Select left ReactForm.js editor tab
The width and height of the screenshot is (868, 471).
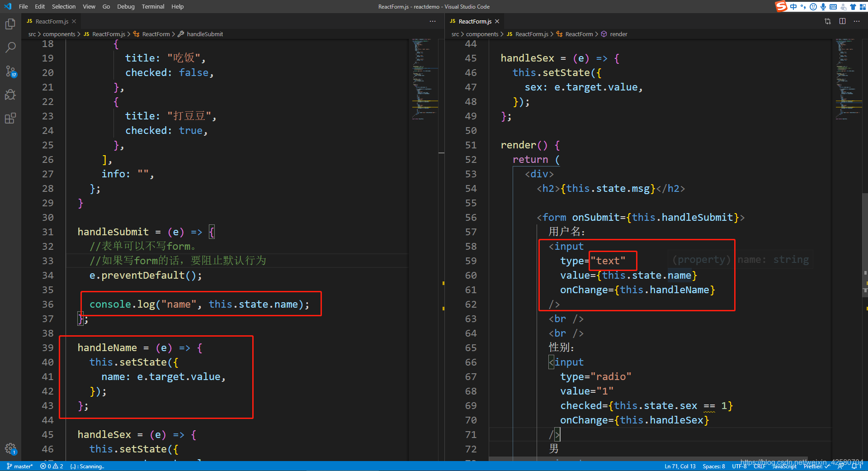pos(52,21)
